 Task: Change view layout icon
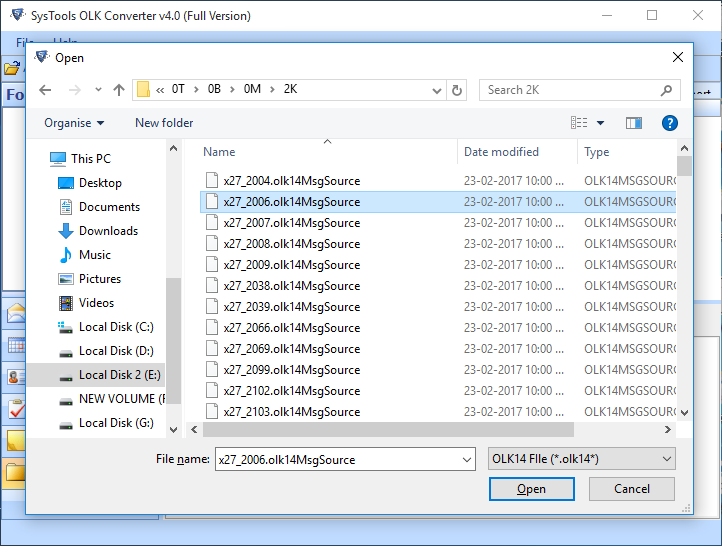click(579, 122)
